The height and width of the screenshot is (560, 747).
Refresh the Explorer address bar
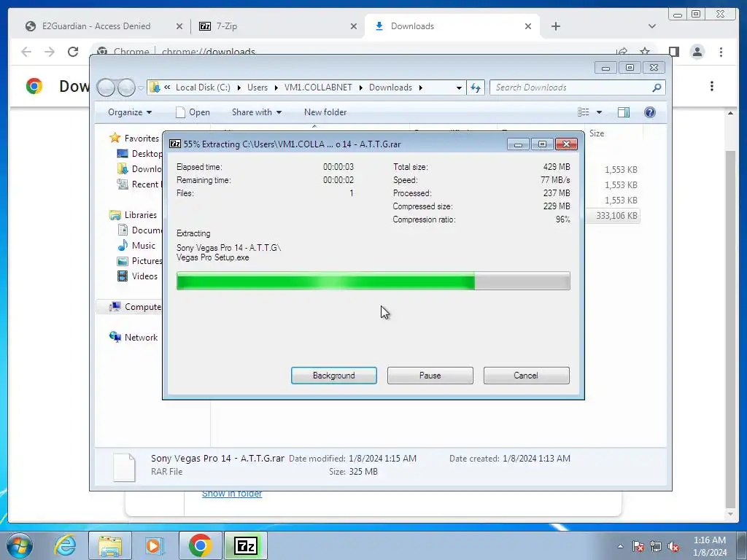coord(476,87)
